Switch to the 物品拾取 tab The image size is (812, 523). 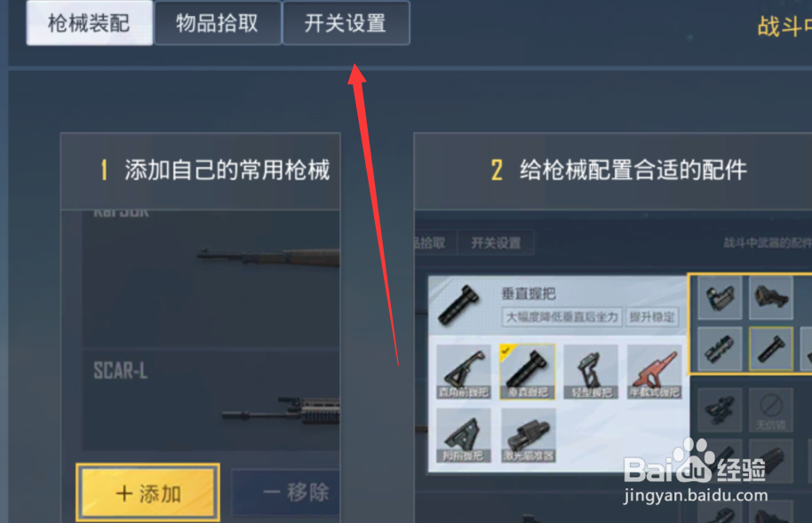pyautogui.click(x=218, y=23)
